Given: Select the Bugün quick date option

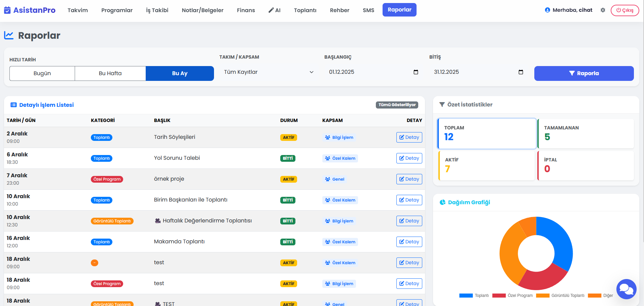Looking at the screenshot, I should point(42,73).
